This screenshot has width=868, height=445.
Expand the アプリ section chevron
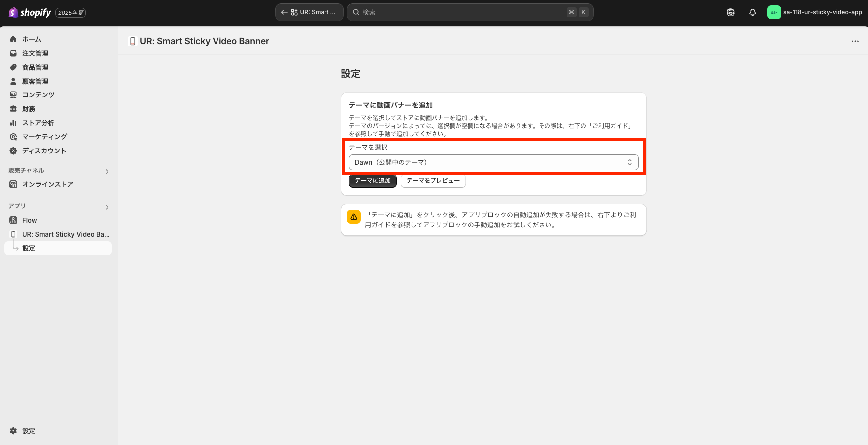point(107,207)
